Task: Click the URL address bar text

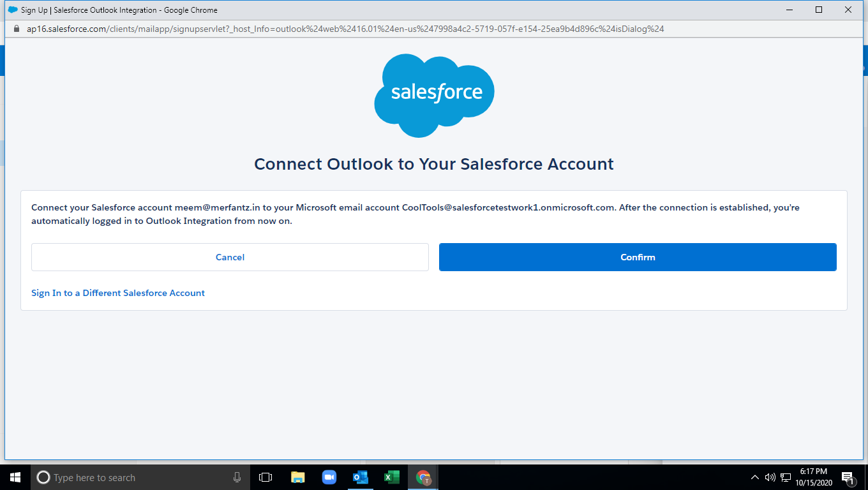Action: click(345, 29)
